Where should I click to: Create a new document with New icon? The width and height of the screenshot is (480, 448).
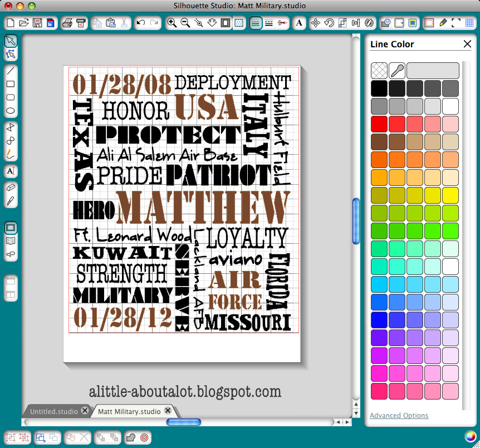(11, 23)
